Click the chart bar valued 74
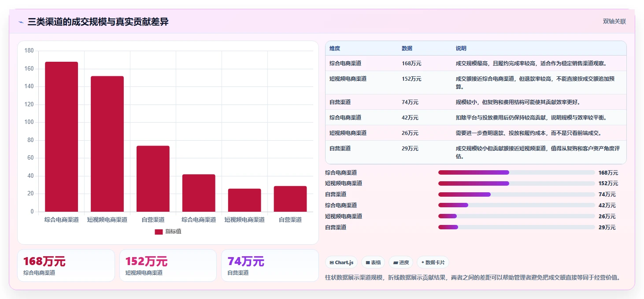 click(x=153, y=179)
